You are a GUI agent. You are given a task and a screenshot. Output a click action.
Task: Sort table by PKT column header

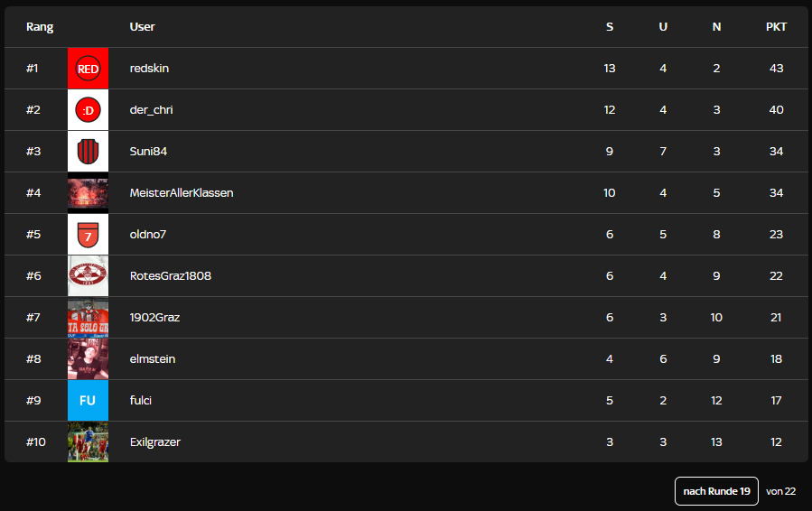click(776, 27)
